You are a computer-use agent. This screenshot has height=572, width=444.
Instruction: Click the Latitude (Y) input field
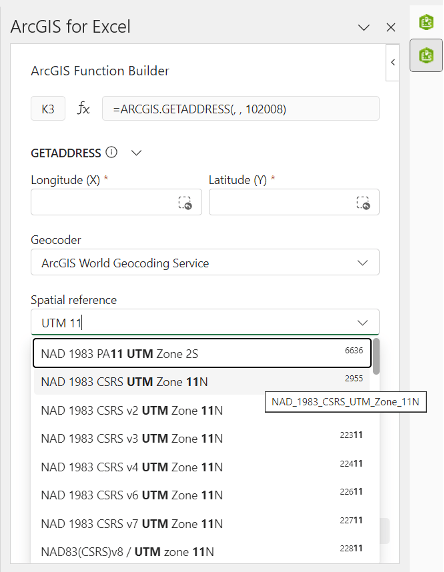point(294,202)
